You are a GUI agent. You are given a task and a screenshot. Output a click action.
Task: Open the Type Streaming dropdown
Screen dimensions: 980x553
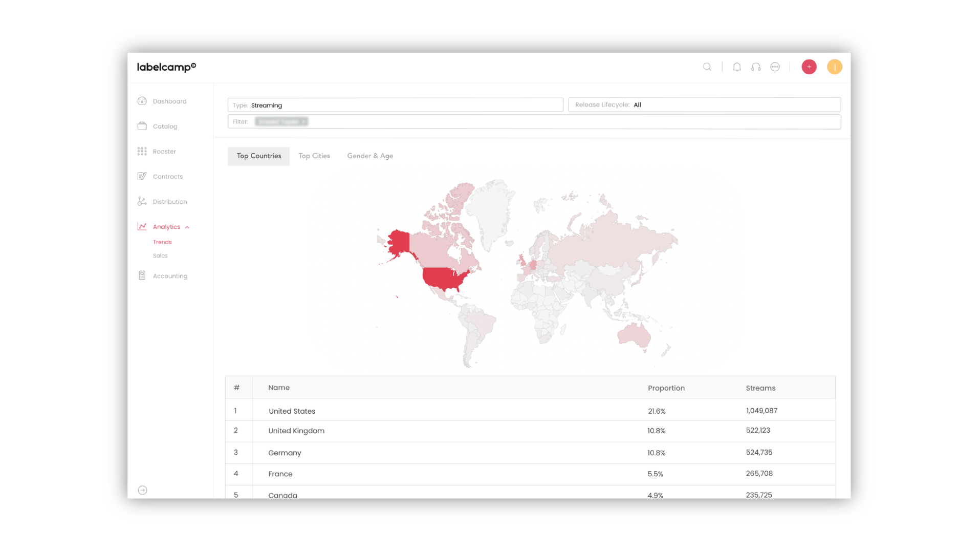(x=395, y=105)
